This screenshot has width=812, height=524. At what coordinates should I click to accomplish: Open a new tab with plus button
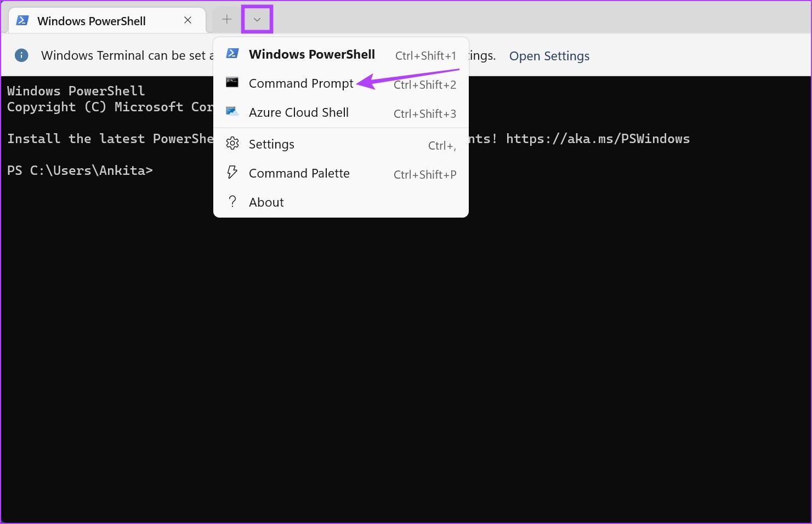point(226,20)
